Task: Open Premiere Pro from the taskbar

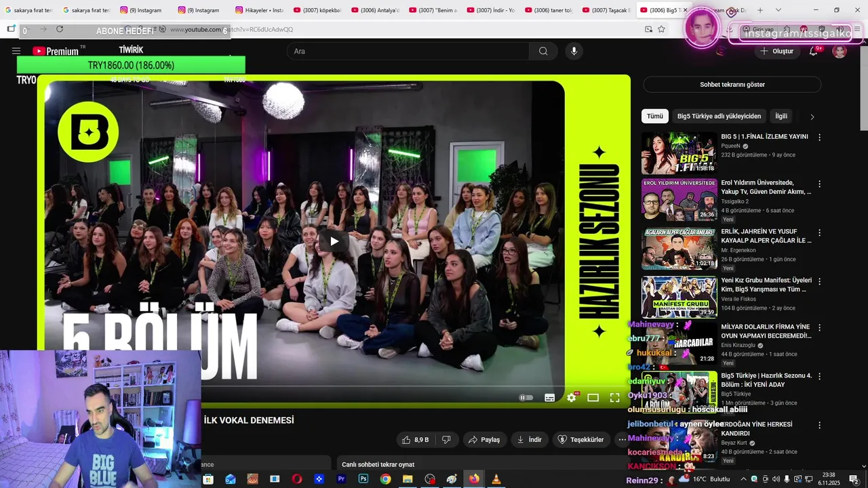Action: 341,479
